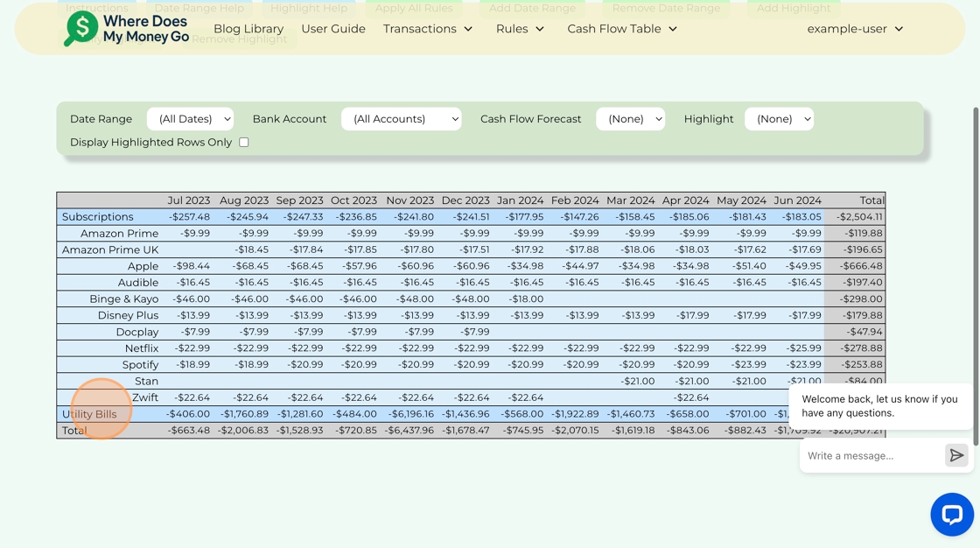980x548 pixels.
Task: Select the -$298.00 Binge & Kayo total
Action: [861, 299]
